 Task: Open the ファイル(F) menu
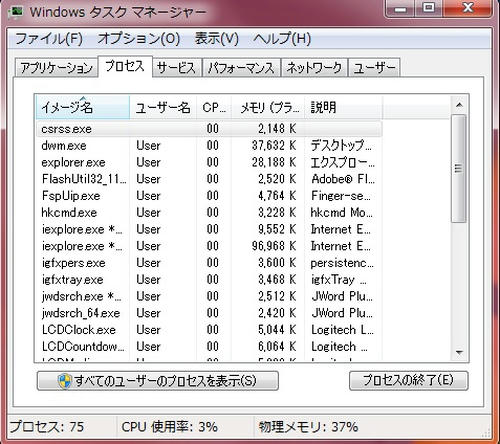(x=49, y=39)
